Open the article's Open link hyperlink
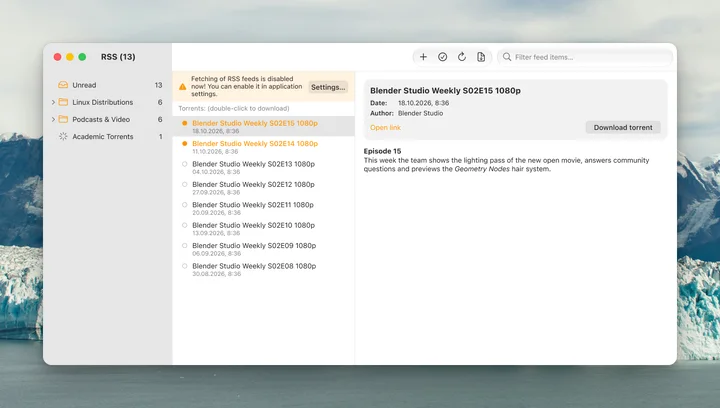 pyautogui.click(x=385, y=128)
